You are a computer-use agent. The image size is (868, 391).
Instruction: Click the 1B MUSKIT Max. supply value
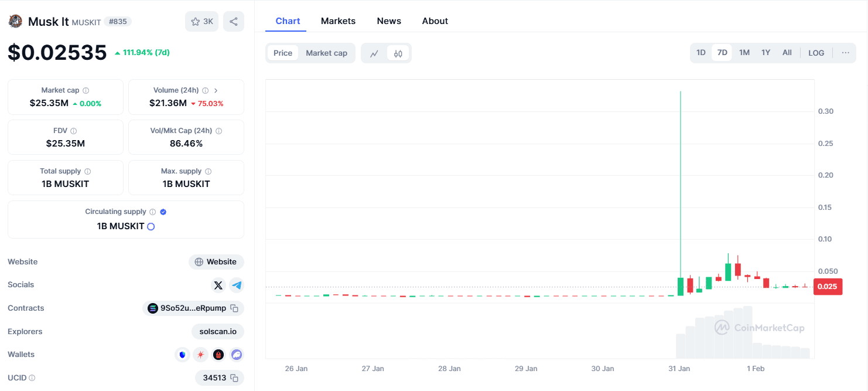(186, 184)
